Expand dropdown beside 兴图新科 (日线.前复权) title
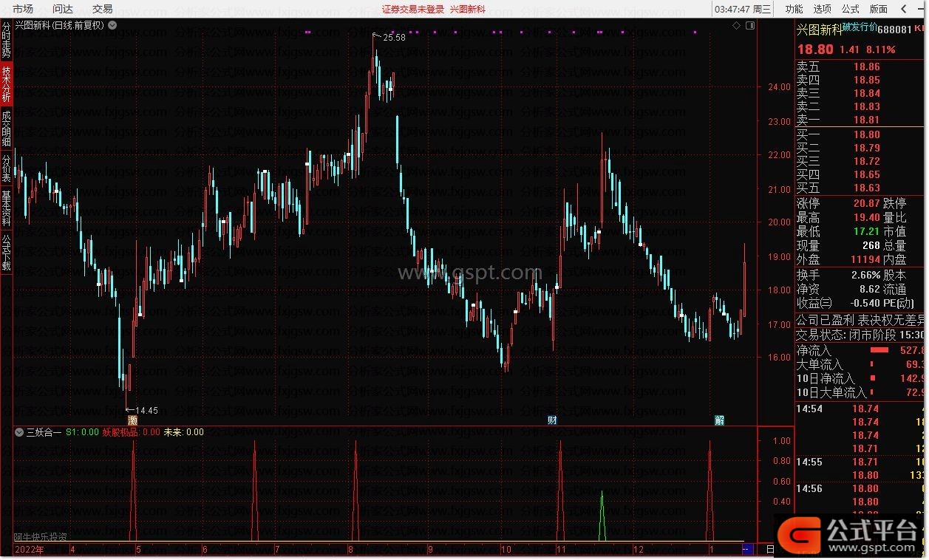Image resolution: width=929 pixels, height=560 pixels. point(112,24)
